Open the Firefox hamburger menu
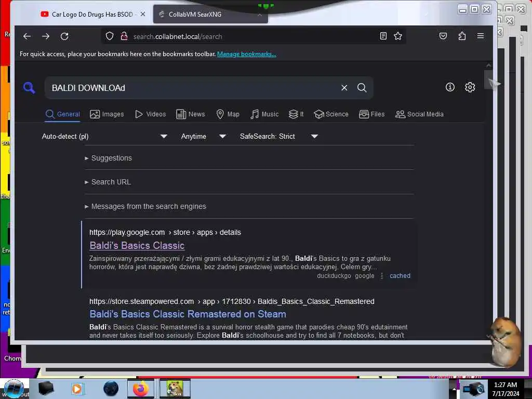Viewport: 532px width, 399px height. pos(481,36)
